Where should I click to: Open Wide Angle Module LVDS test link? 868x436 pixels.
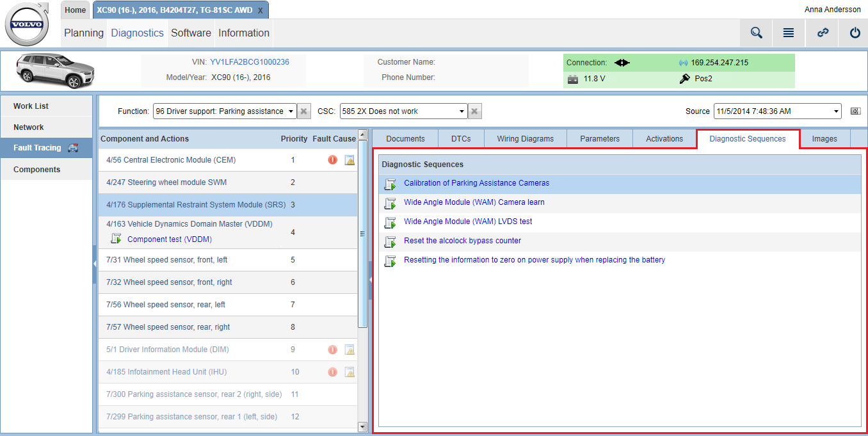468,222
